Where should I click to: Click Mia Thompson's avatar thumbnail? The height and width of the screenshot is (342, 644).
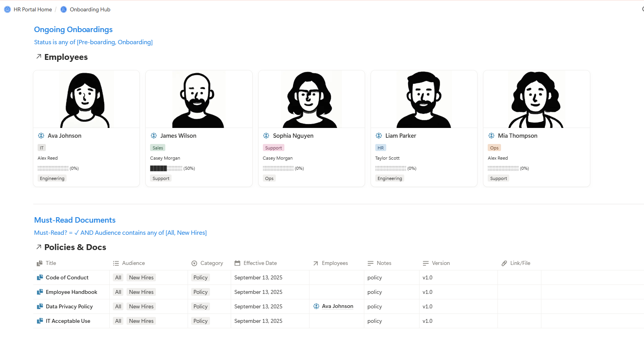tap(536, 99)
